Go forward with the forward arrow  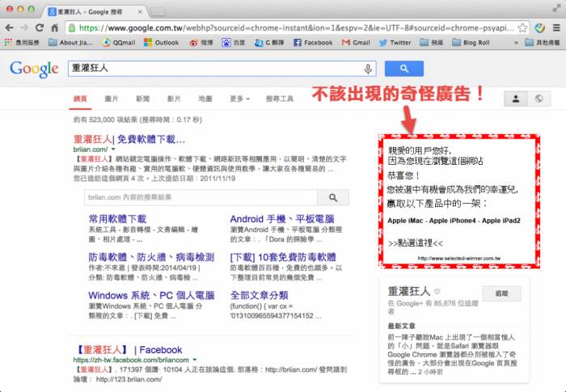(x=24, y=27)
